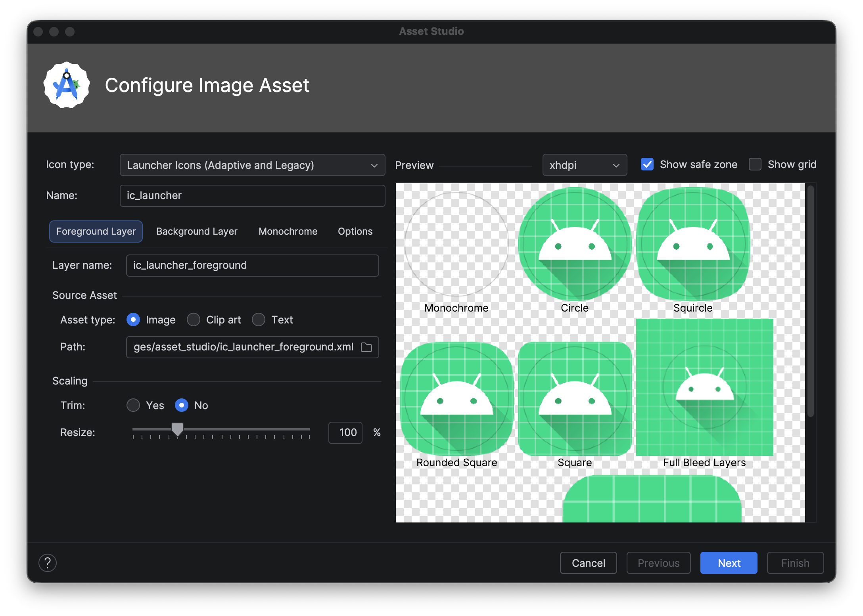Click the preview panel vertical scrollbar
Viewport: 863px width, 616px height.
[811, 301]
